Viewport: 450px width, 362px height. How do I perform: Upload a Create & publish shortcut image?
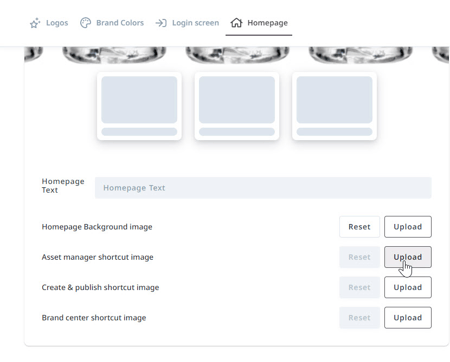pos(408,287)
